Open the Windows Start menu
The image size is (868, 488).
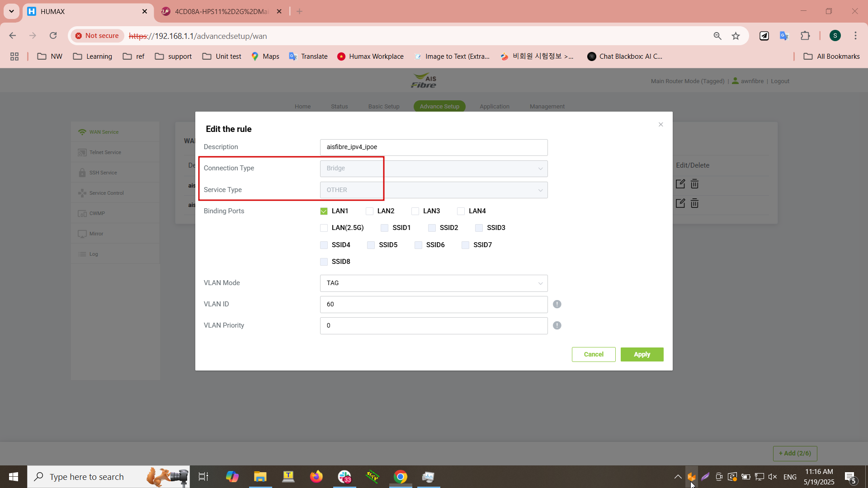14,477
